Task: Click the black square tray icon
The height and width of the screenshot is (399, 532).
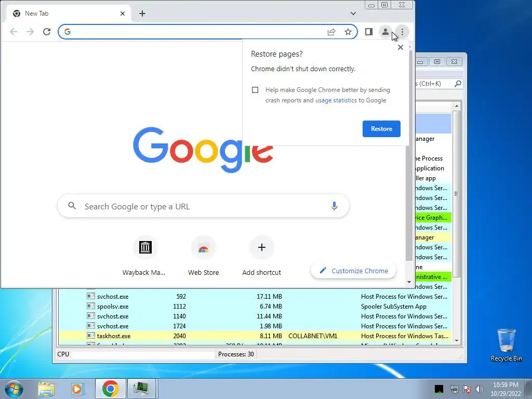Action: coord(439,389)
